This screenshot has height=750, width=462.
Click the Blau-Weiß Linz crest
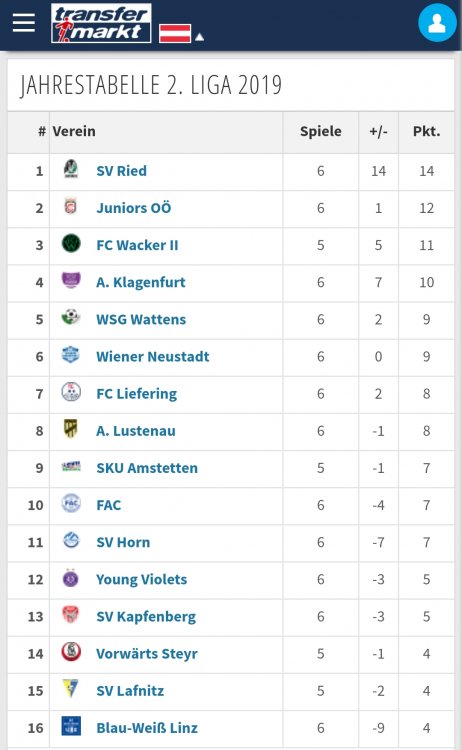click(x=71, y=726)
